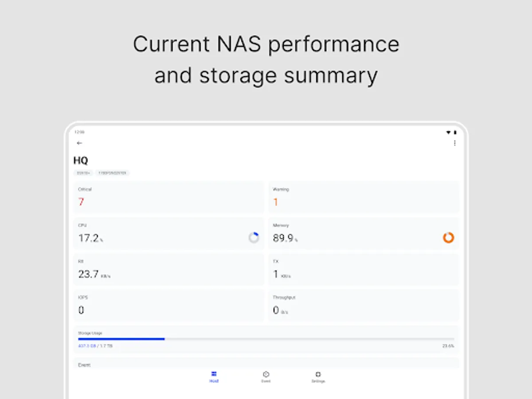Tap the battery indicator in the status bar
Image resolution: width=532 pixels, height=399 pixels.
click(x=455, y=132)
